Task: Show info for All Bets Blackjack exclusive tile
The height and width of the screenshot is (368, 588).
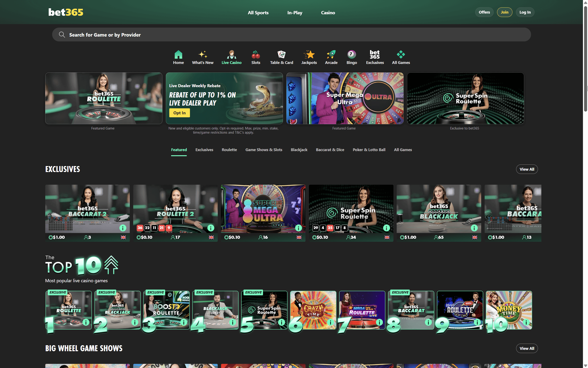Action: coord(474,228)
